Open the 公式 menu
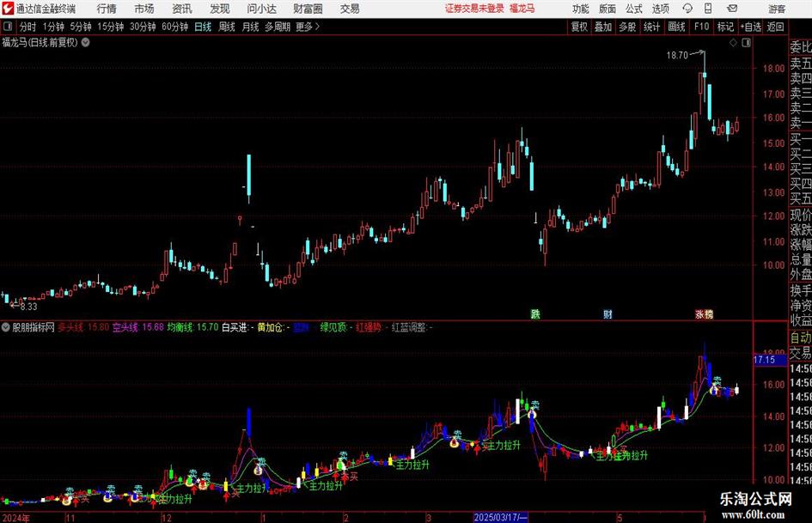This screenshot has width=812, height=523. pos(634,9)
